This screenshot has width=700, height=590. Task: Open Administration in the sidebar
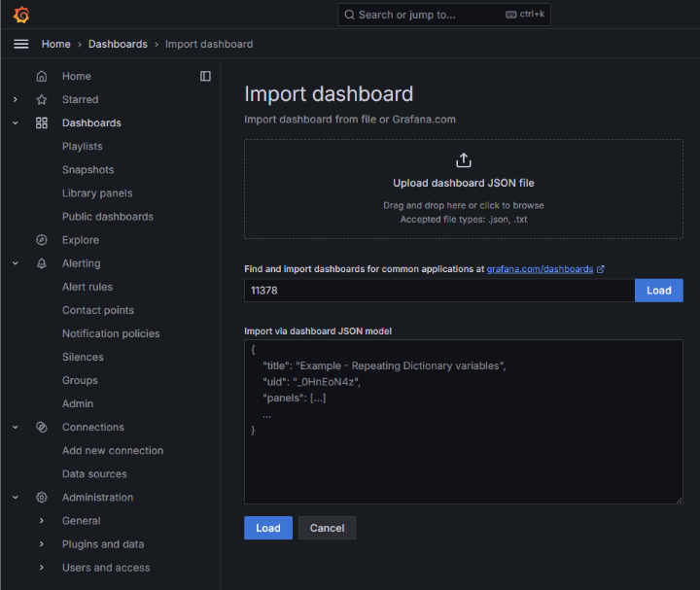tap(97, 497)
